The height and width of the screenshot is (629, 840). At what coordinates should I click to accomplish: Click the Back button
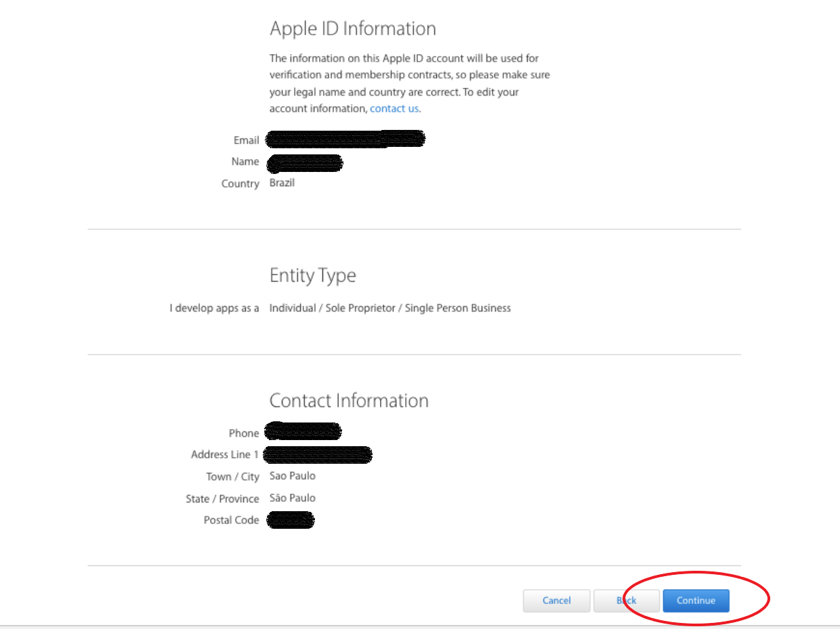tap(626, 601)
